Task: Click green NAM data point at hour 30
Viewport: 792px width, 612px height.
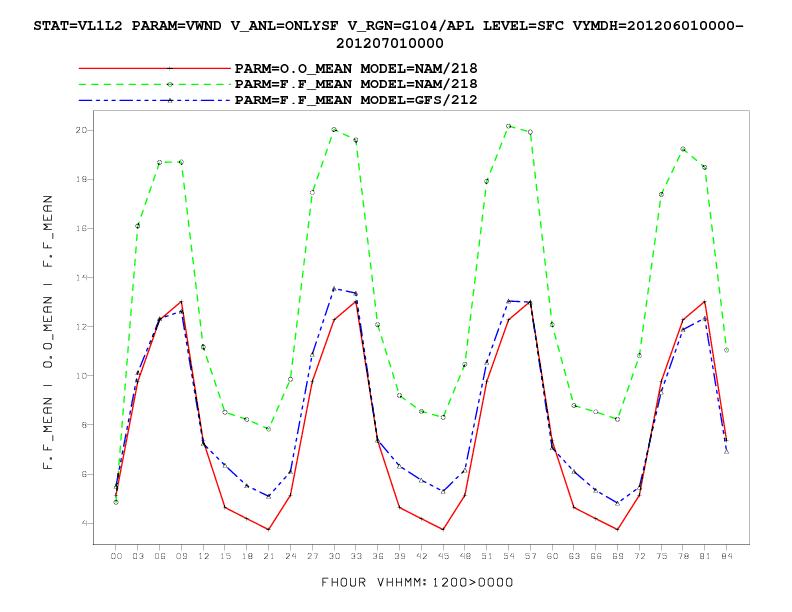Action: pos(334,130)
